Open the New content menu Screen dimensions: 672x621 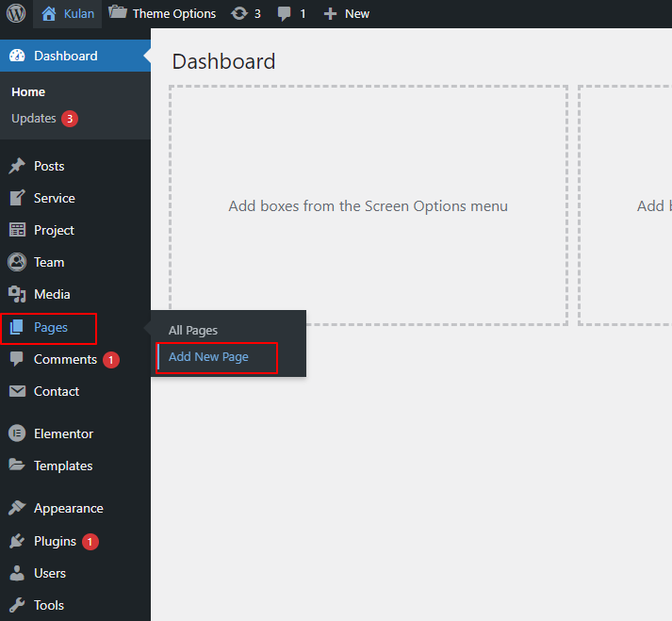(357, 14)
